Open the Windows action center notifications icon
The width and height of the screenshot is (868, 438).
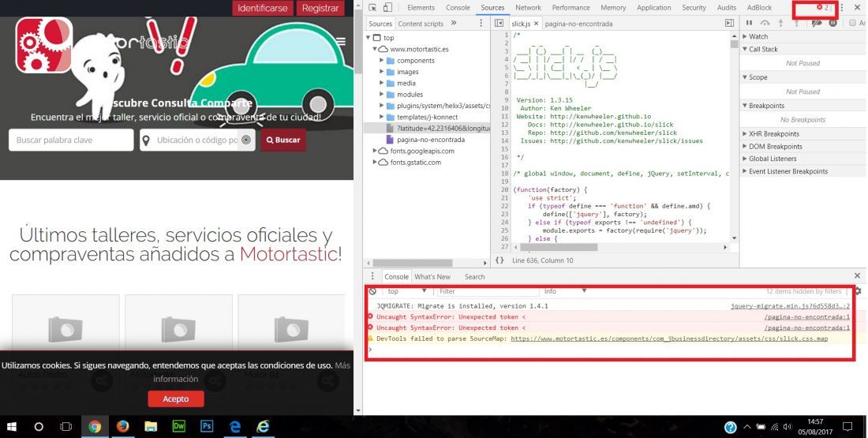(x=847, y=427)
